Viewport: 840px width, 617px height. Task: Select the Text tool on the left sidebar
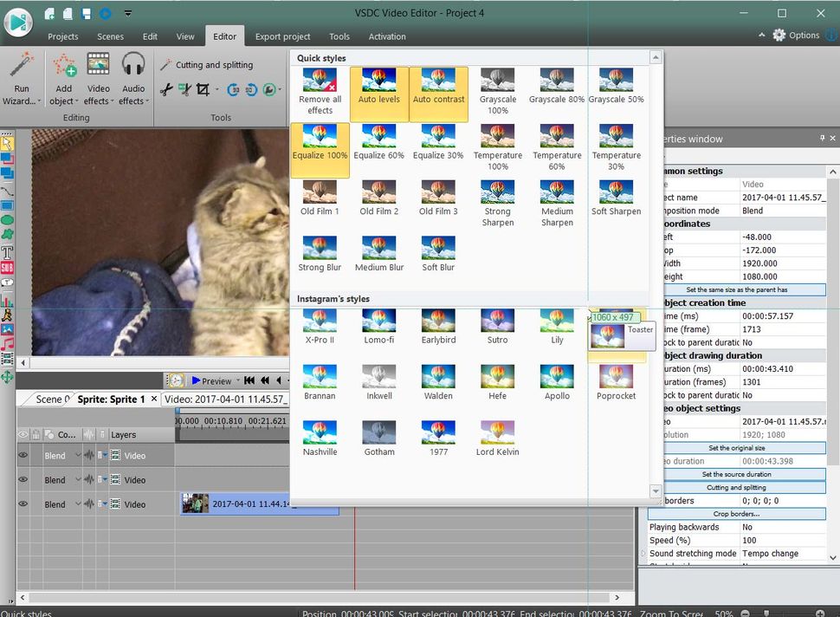coord(7,250)
